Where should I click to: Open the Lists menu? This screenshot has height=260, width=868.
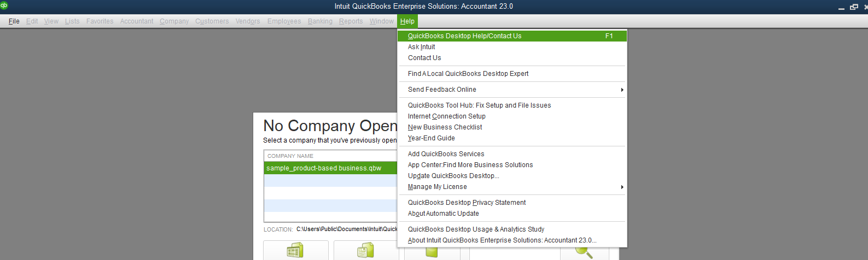click(x=72, y=21)
